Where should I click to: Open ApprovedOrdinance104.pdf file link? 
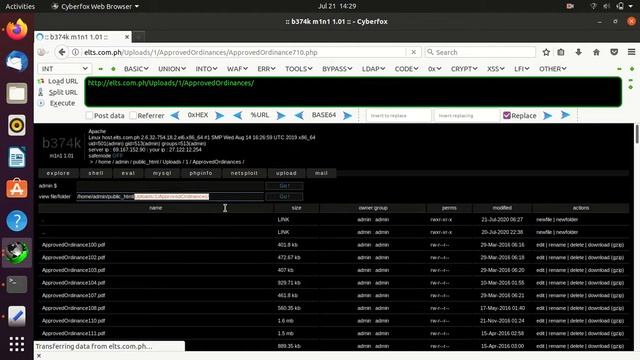click(73, 283)
